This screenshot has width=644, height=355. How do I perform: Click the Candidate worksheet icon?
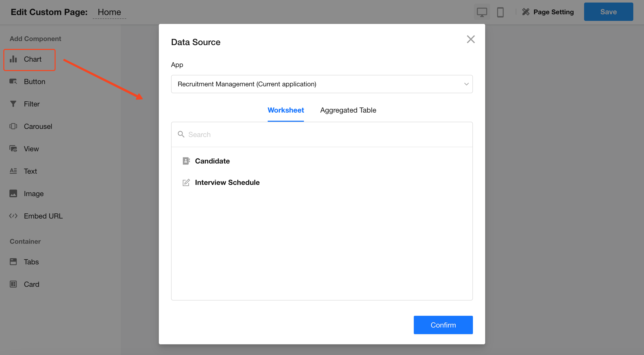point(186,161)
